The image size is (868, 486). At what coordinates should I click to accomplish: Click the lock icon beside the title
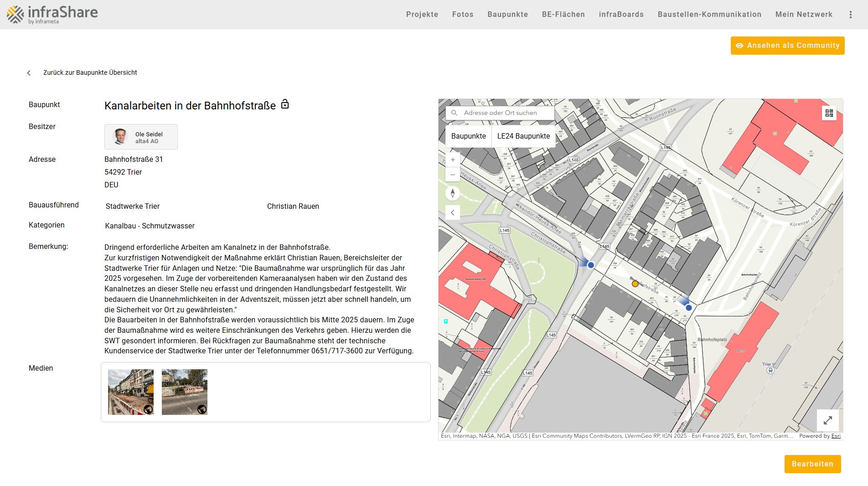click(x=285, y=104)
